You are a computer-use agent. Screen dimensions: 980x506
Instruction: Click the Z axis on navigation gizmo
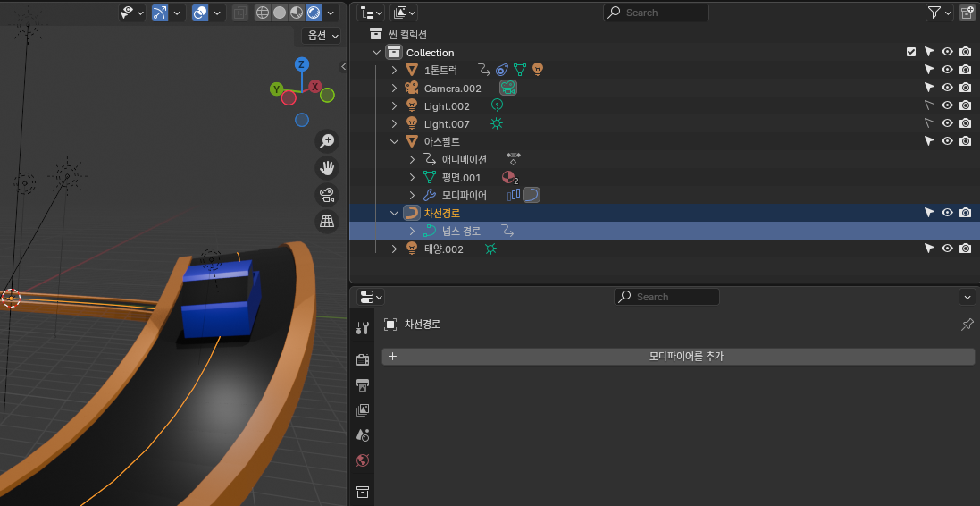(x=301, y=64)
